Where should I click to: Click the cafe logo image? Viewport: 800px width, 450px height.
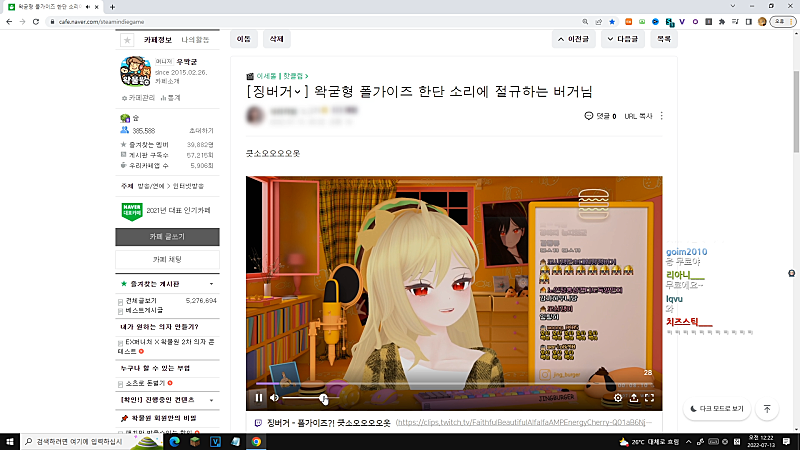[135, 71]
